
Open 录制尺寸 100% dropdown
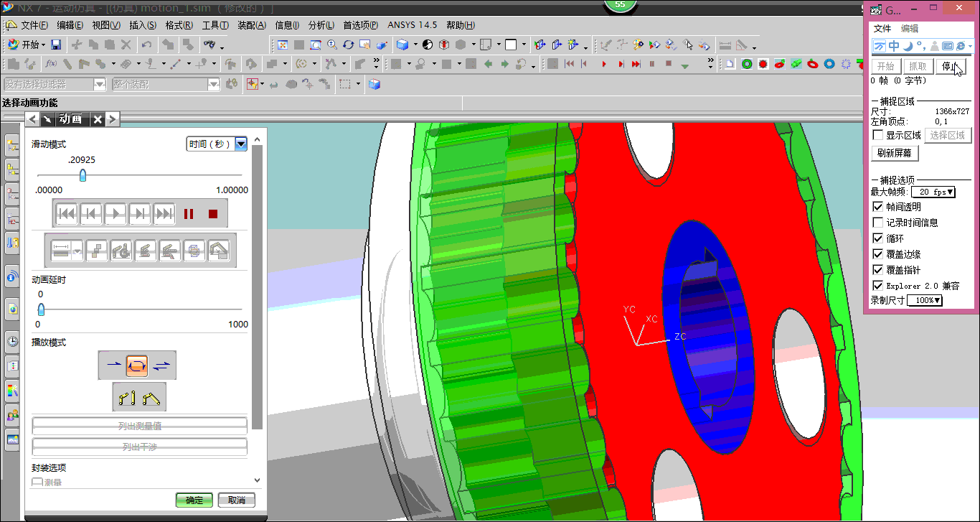point(925,300)
